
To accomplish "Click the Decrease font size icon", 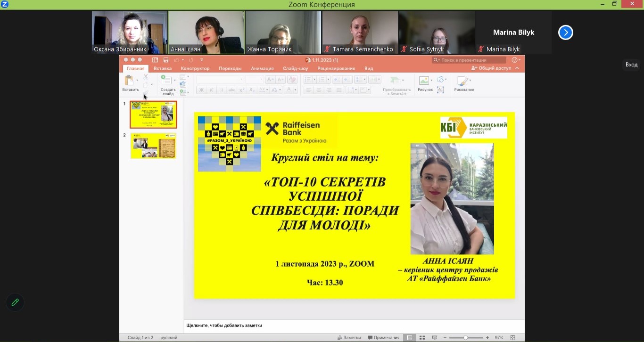I will 281,80.
